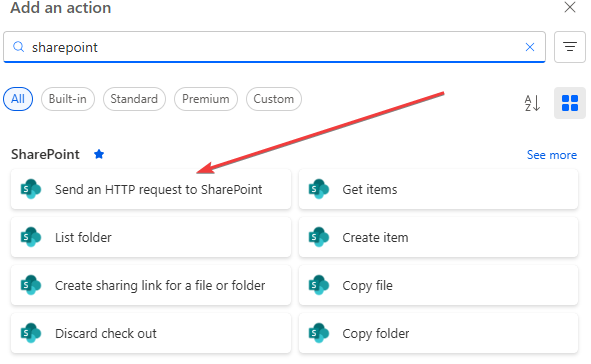This screenshot has width=591, height=364.
Task: Choose the Get items action
Action: (x=438, y=189)
